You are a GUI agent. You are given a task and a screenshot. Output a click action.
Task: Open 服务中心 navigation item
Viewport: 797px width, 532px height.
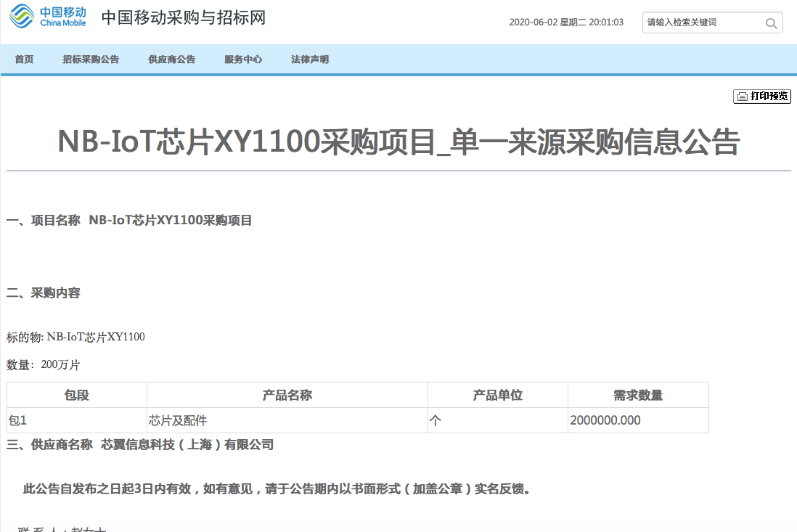point(243,60)
